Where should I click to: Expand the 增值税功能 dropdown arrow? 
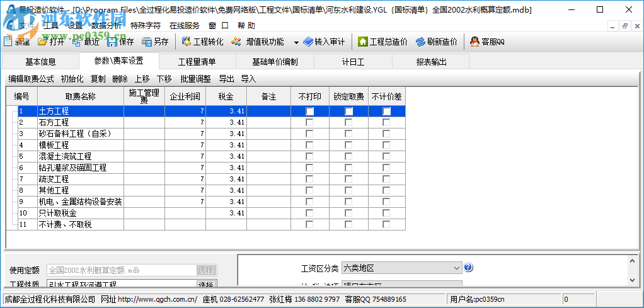[296, 42]
